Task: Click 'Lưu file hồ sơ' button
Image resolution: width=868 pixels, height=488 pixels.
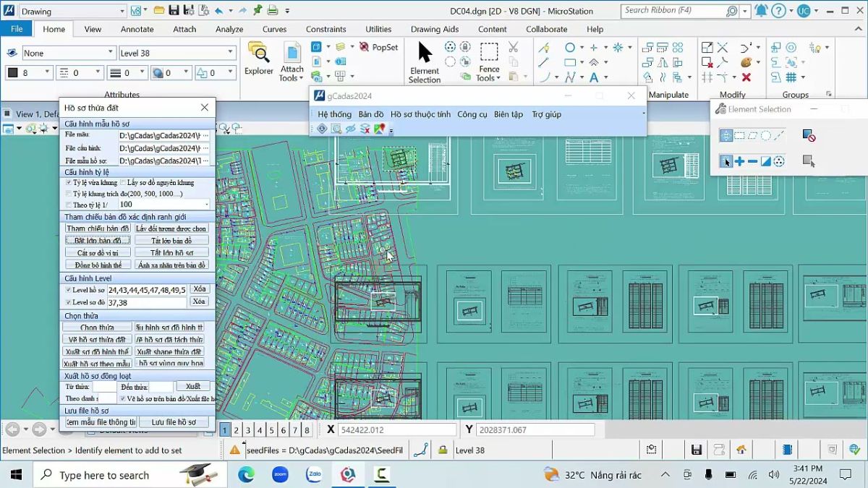Action: [174, 421]
